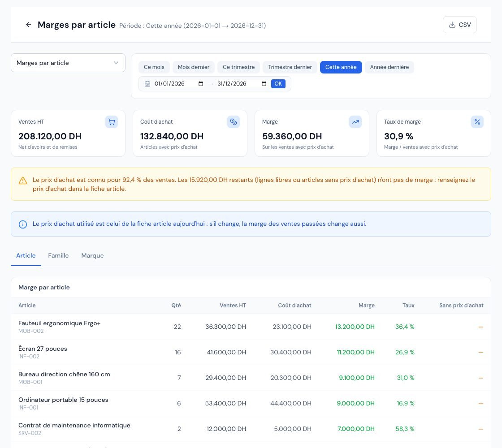Open the end date calendar picker icon
Image resolution: width=502 pixels, height=448 pixels.
[264, 84]
